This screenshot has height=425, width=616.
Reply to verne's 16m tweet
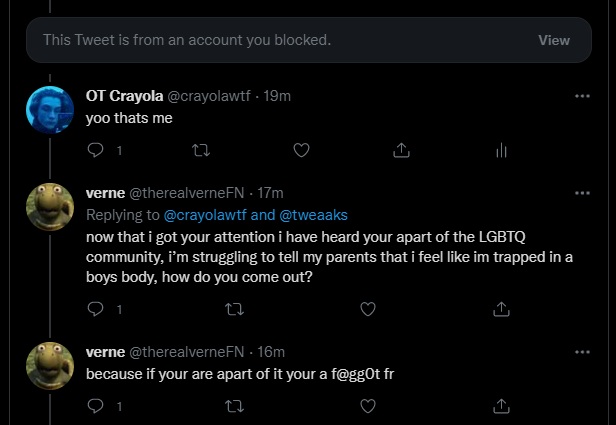pos(96,406)
